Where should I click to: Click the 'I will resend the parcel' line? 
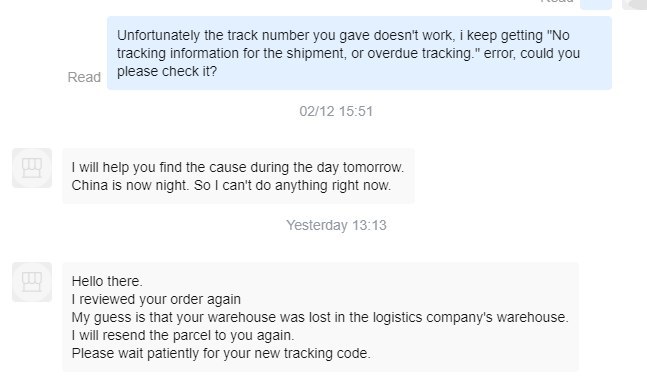point(183,335)
